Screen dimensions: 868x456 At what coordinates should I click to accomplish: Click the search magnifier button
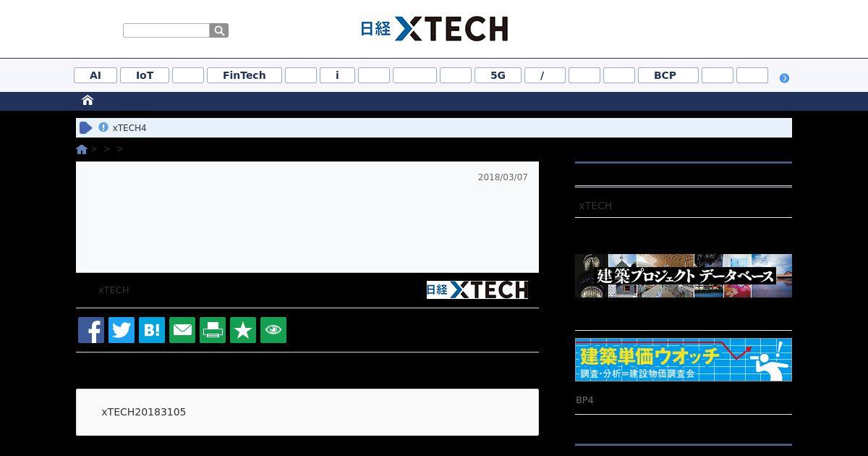(219, 30)
